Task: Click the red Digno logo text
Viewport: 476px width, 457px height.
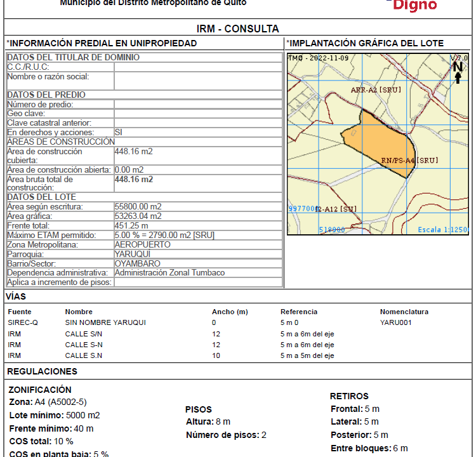Action: (415, 6)
